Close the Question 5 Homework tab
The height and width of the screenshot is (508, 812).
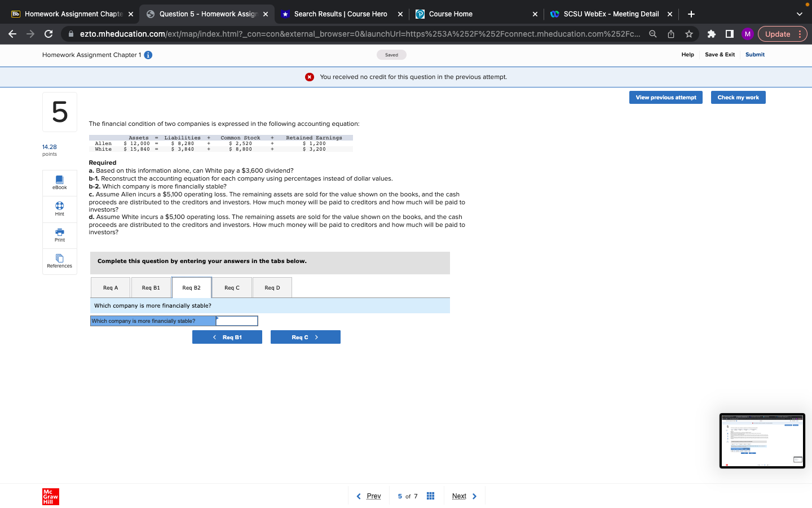(x=266, y=14)
